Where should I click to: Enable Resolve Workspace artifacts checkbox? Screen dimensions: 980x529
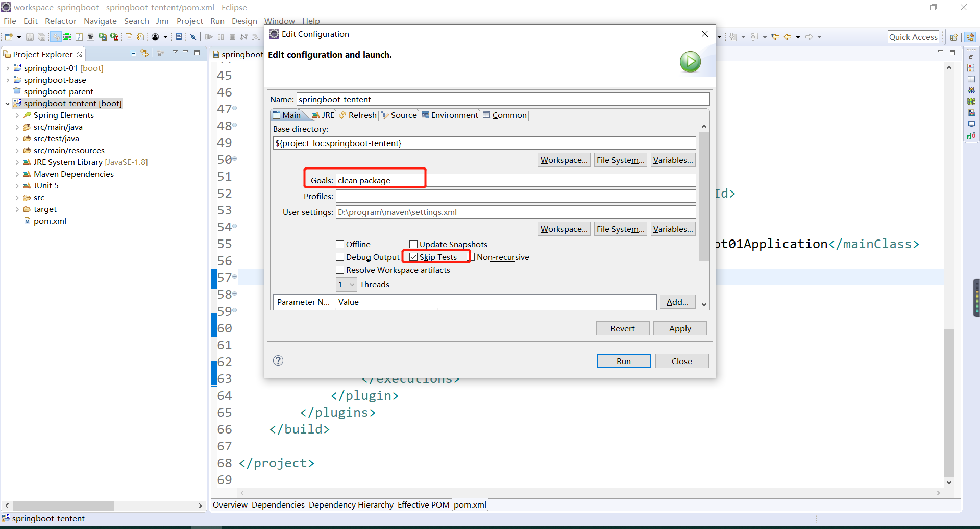click(x=340, y=270)
